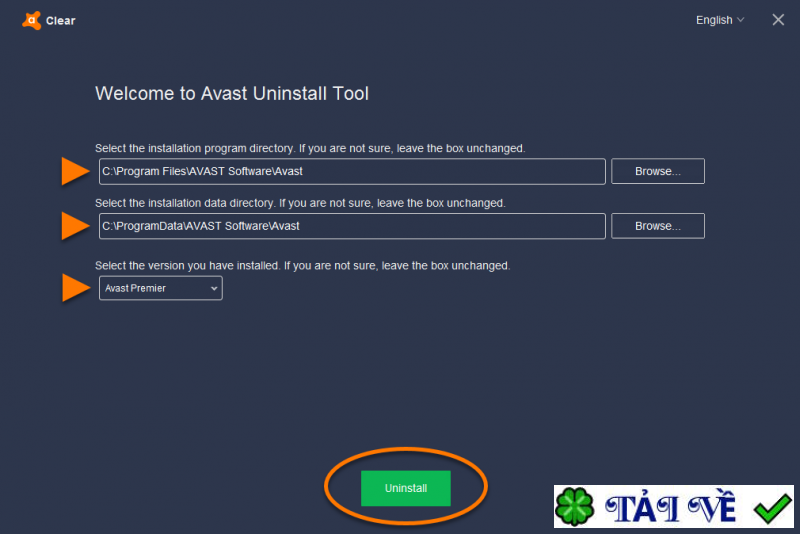The width and height of the screenshot is (800, 534).
Task: Click 'Select the installation data directory' text
Action: coord(185,203)
